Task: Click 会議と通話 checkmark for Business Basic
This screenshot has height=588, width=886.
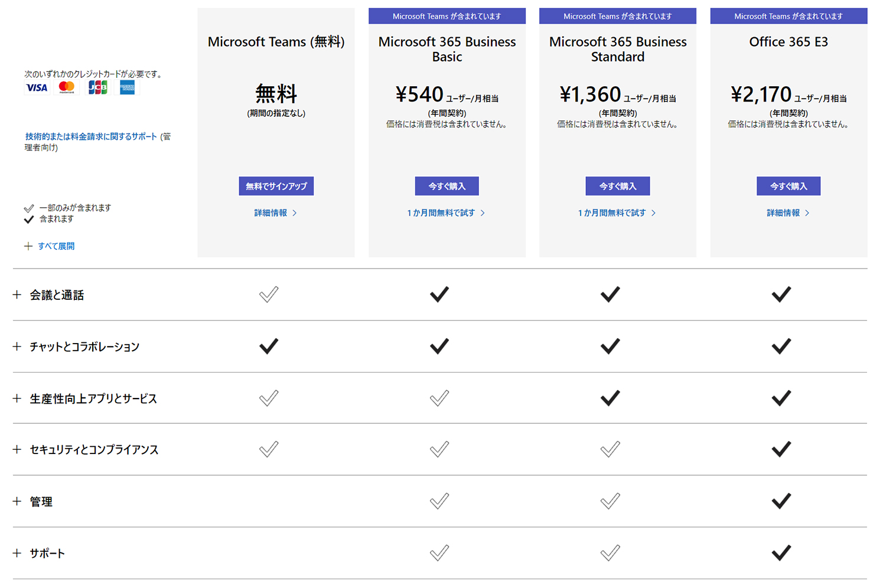Action: [x=439, y=294]
